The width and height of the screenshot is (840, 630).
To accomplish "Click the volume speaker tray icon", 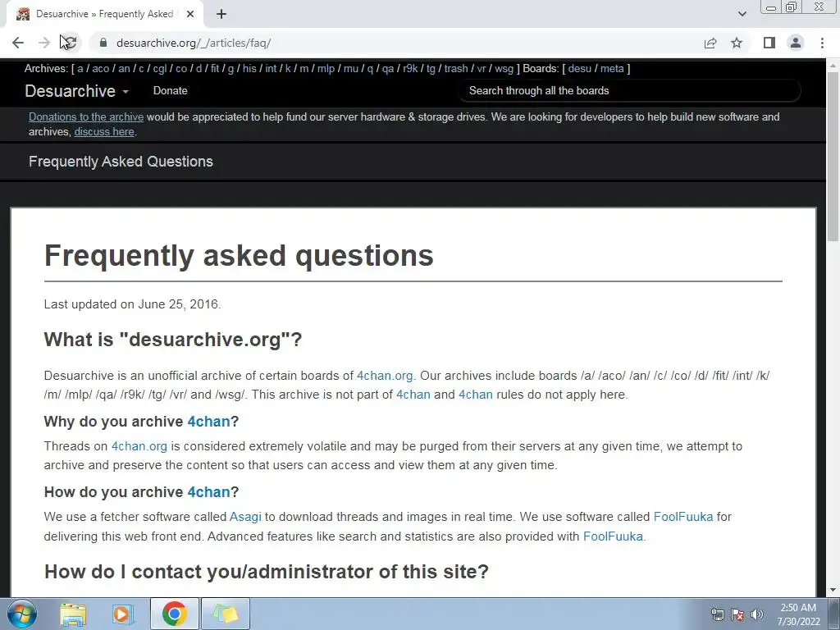I will [x=756, y=614].
